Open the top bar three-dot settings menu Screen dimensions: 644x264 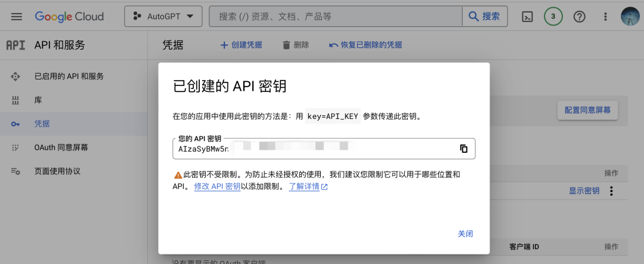point(605,17)
